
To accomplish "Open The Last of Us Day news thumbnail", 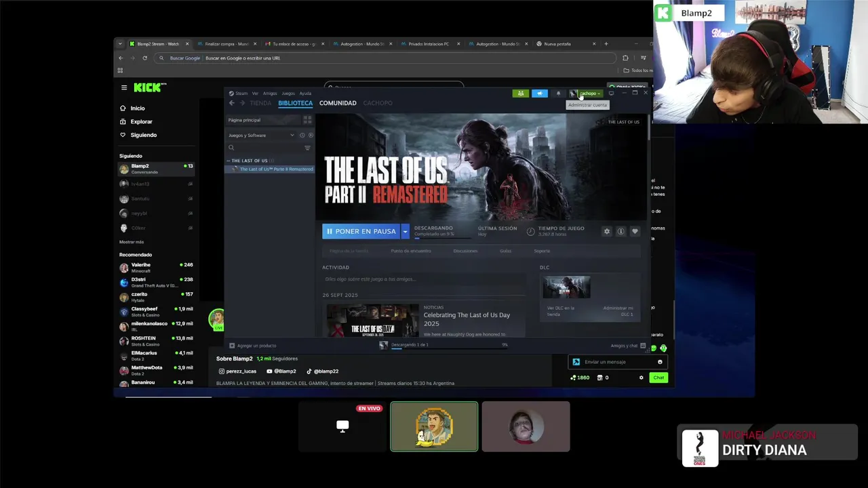I will (372, 321).
